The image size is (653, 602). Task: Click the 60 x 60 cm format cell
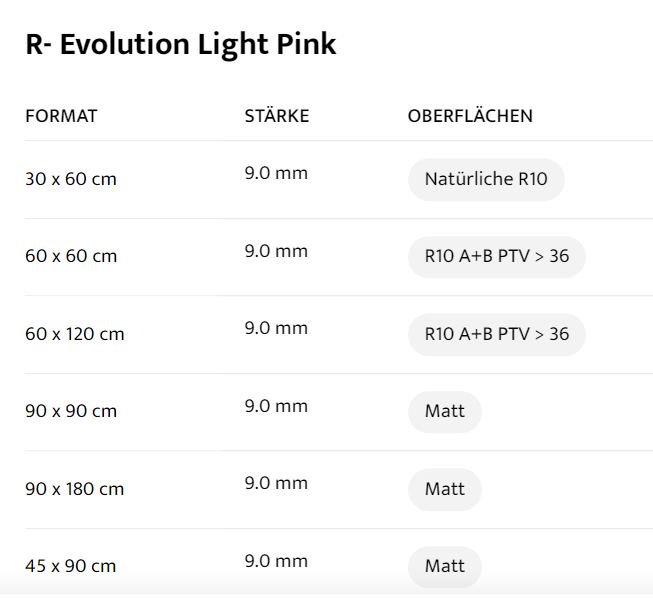coord(71,257)
